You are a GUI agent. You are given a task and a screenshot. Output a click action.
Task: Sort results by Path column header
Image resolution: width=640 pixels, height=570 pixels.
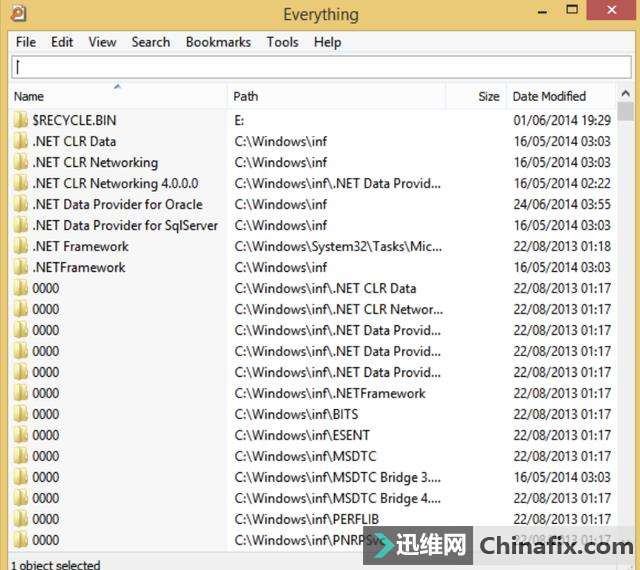click(x=336, y=96)
